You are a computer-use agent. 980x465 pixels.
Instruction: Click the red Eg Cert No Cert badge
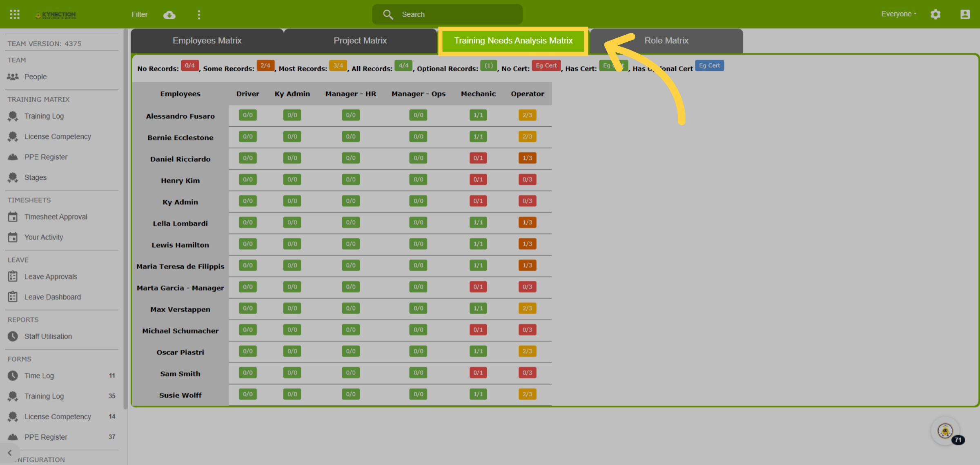[x=546, y=65]
